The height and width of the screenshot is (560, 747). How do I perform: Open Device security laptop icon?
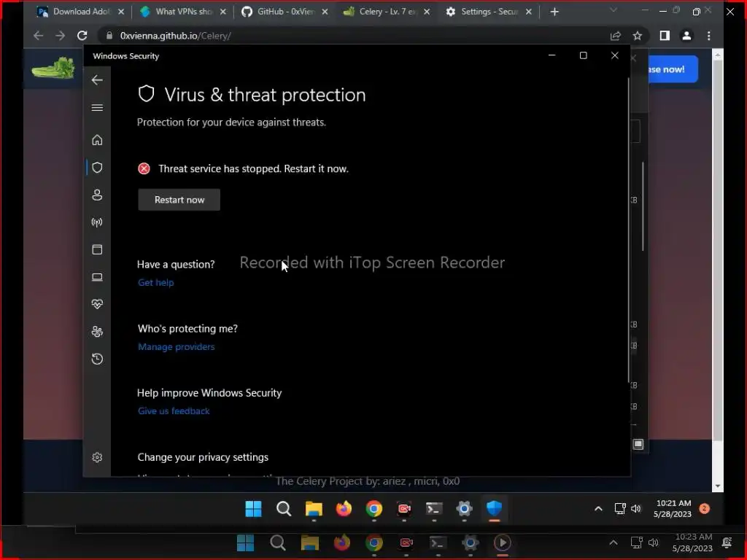pos(97,277)
